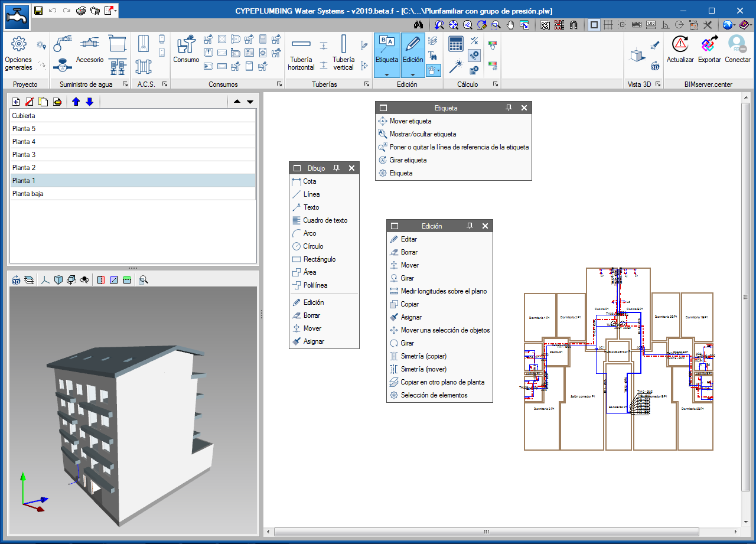Open Opciones generales gear settings
This screenshot has width=756, height=544.
click(x=18, y=53)
